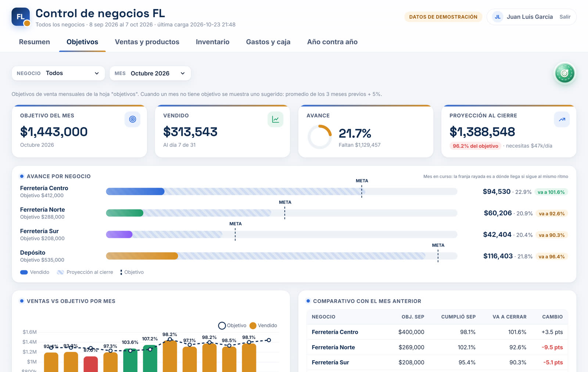Click the Datos de demostración badge
Screen dimensions: 588x372
point(443,17)
